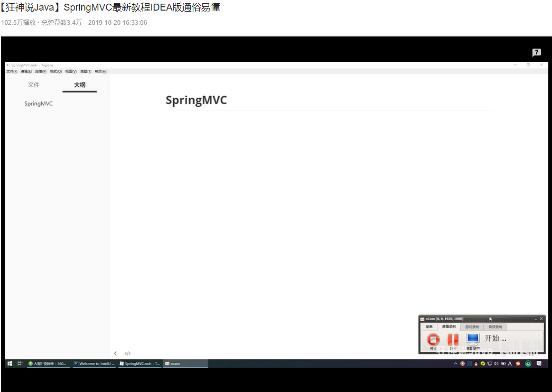Toggle source code mode icon

127,353
